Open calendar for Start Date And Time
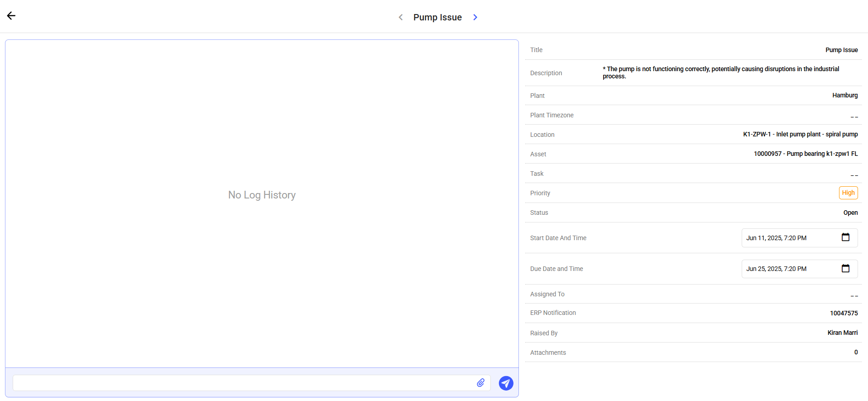 845,237
